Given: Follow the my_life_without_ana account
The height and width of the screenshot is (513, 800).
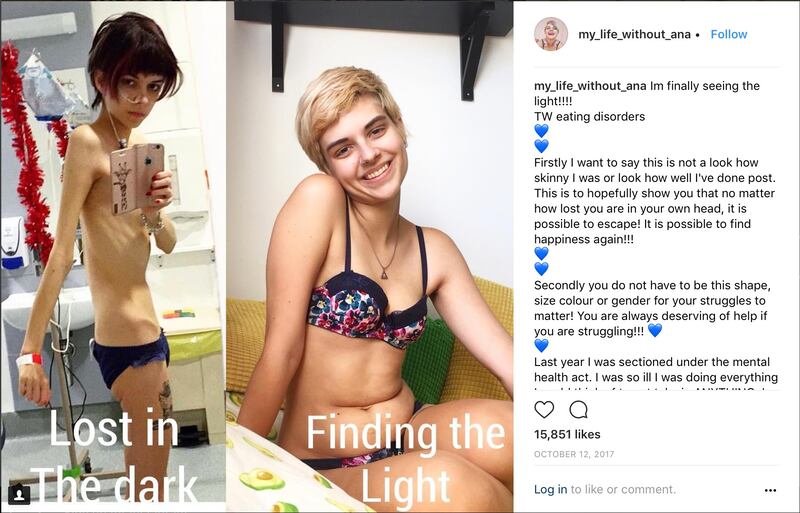Looking at the screenshot, I should tap(729, 34).
